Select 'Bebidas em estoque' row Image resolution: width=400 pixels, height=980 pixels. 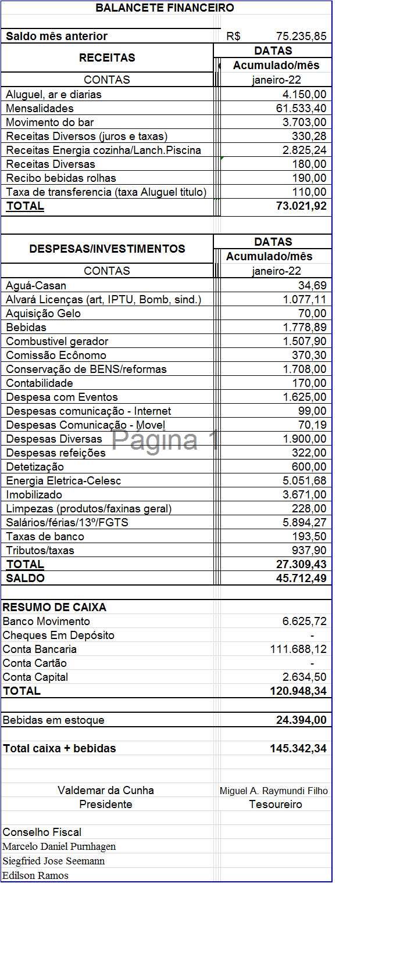click(166, 720)
